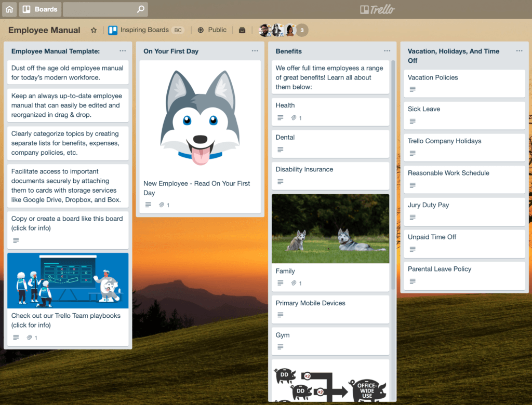Click description icon on Disability Insurance card
This screenshot has width=532, height=405.
click(x=280, y=181)
